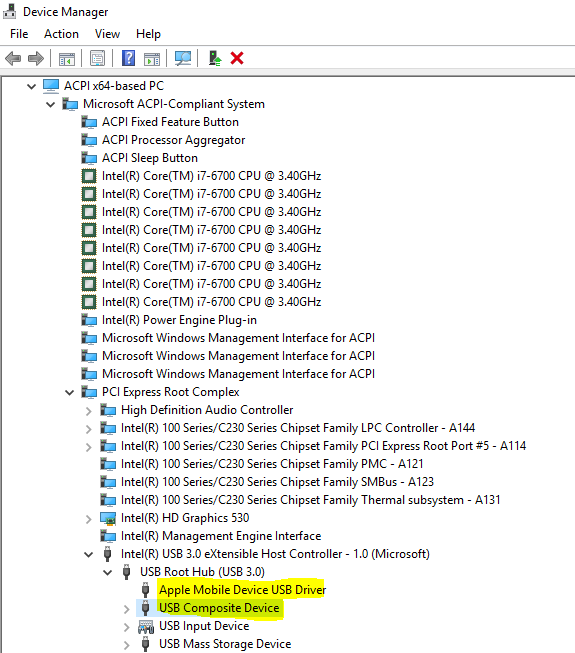
Task: Collapse the USB Root Hub (USB 3.0) node
Action: click(107, 572)
